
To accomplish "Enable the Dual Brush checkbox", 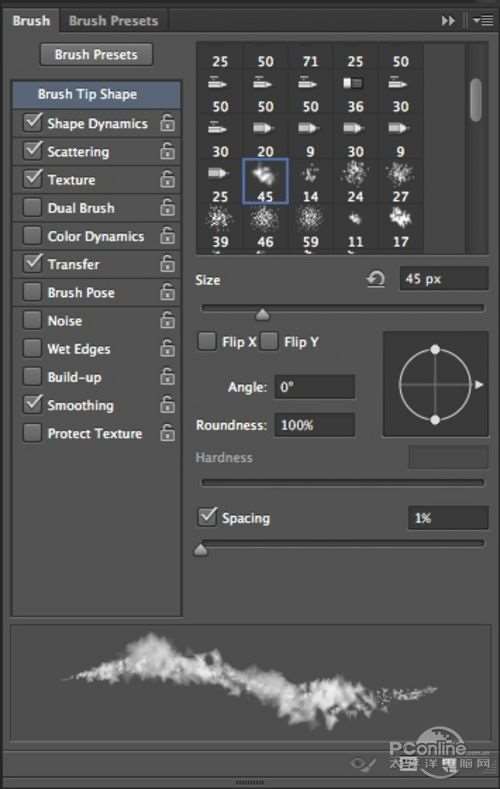I will point(33,207).
